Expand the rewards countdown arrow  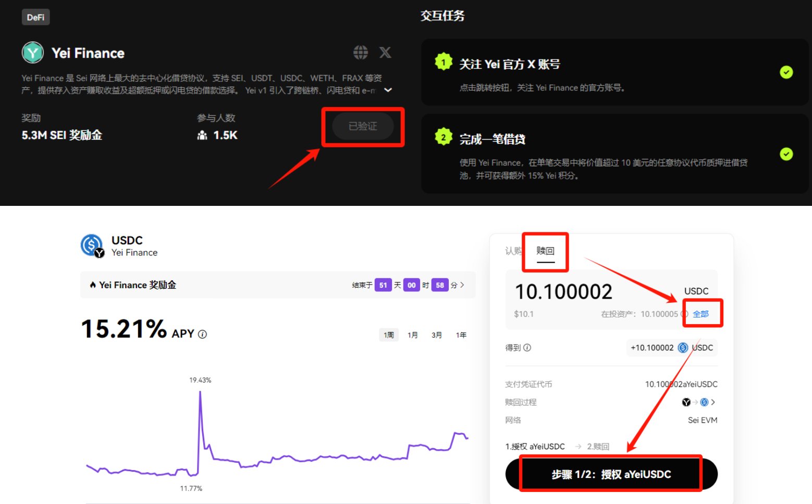[462, 285]
